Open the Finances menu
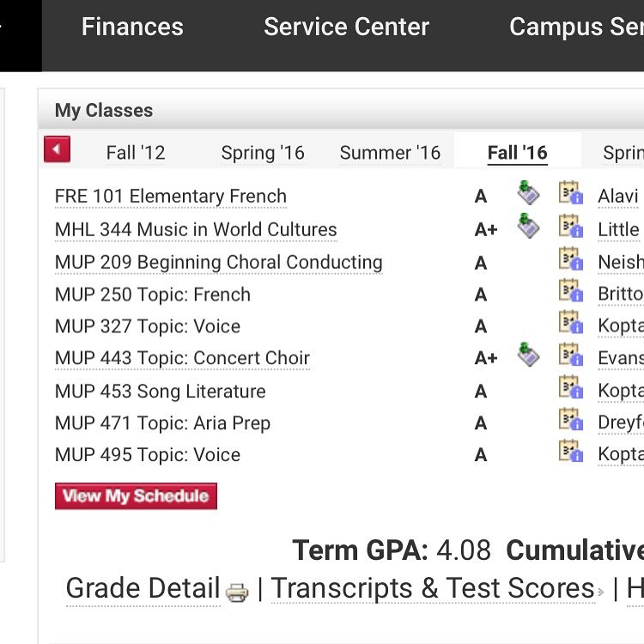Screen dimensions: 644x644 [132, 27]
